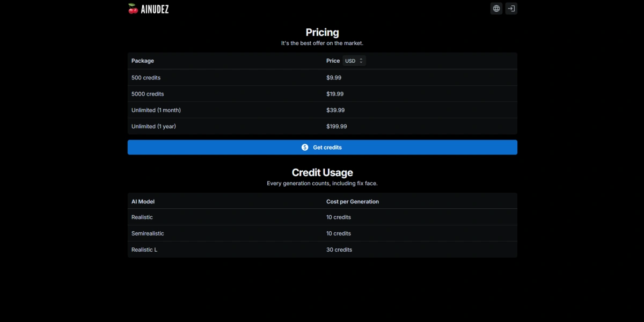The width and height of the screenshot is (644, 322).
Task: Click the $9.99 price cell
Action: [334, 78]
